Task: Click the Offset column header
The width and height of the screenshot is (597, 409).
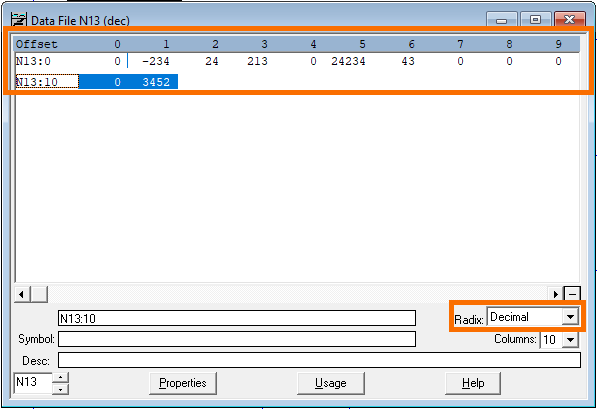Action: [37, 44]
